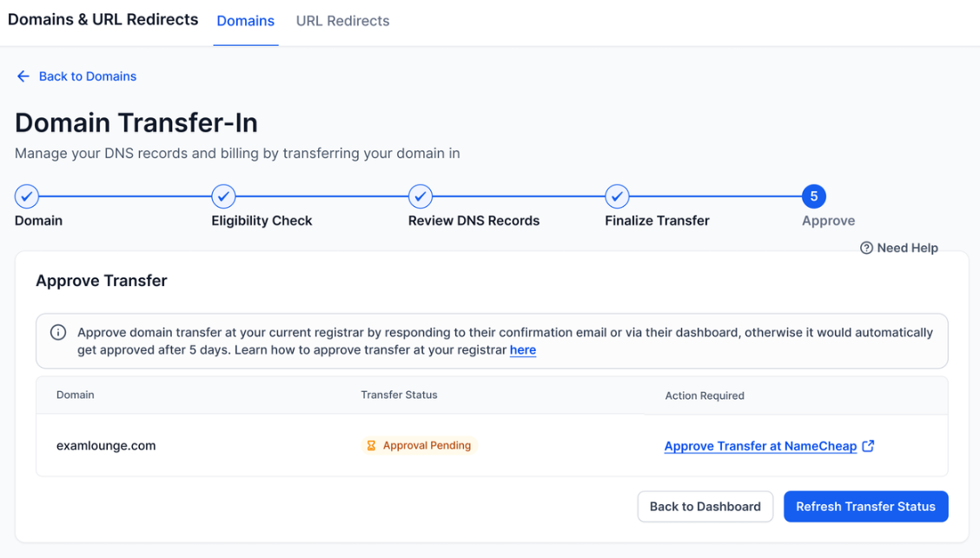The image size is (980, 558).
Task: Click the Finalize Transfer step checkmark circle
Action: [x=617, y=196]
